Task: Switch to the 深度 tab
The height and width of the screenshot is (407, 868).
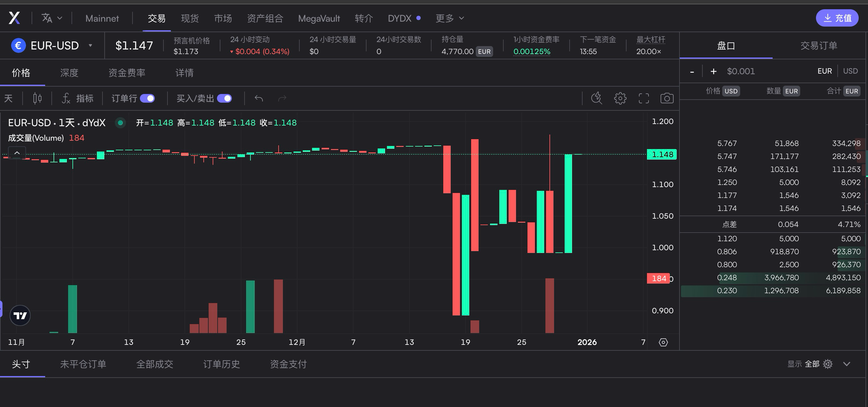Action: pyautogui.click(x=69, y=72)
